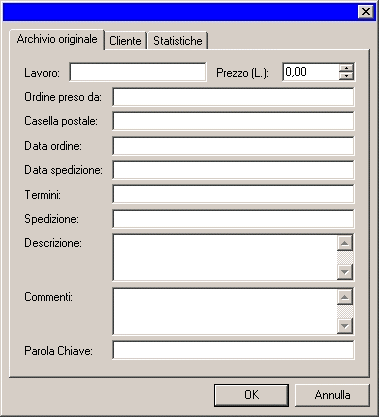
Task: Cancel dialog with Annulla button
Action: pyautogui.click(x=332, y=395)
